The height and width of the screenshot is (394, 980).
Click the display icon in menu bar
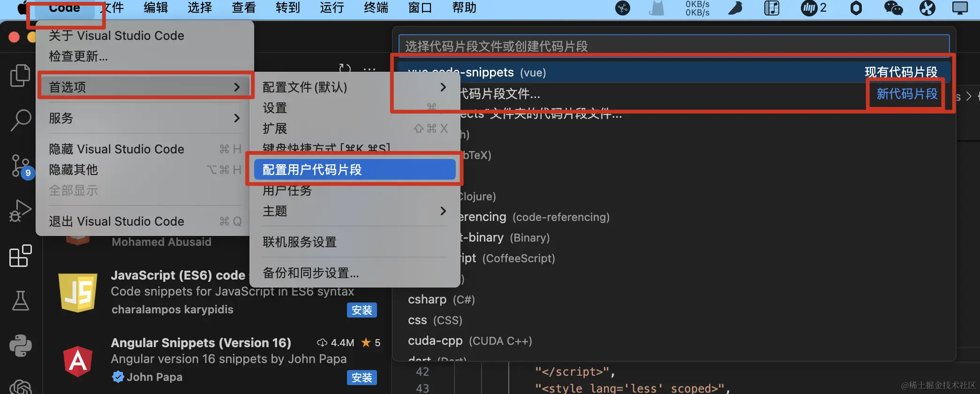960,8
